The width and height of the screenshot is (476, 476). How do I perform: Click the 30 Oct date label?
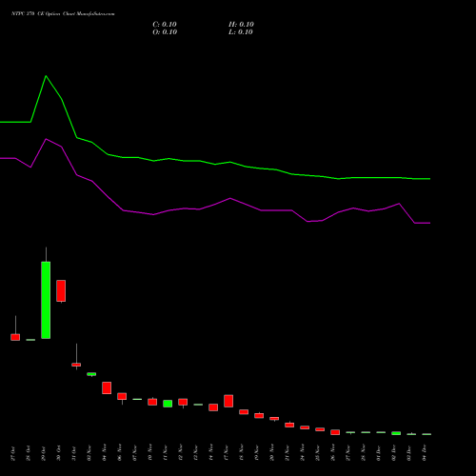tap(59, 453)
